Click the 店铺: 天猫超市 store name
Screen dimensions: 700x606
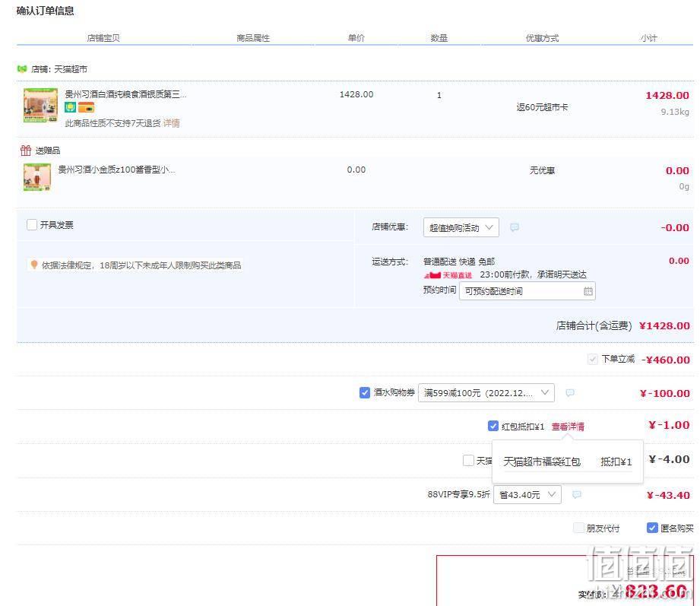click(x=59, y=69)
